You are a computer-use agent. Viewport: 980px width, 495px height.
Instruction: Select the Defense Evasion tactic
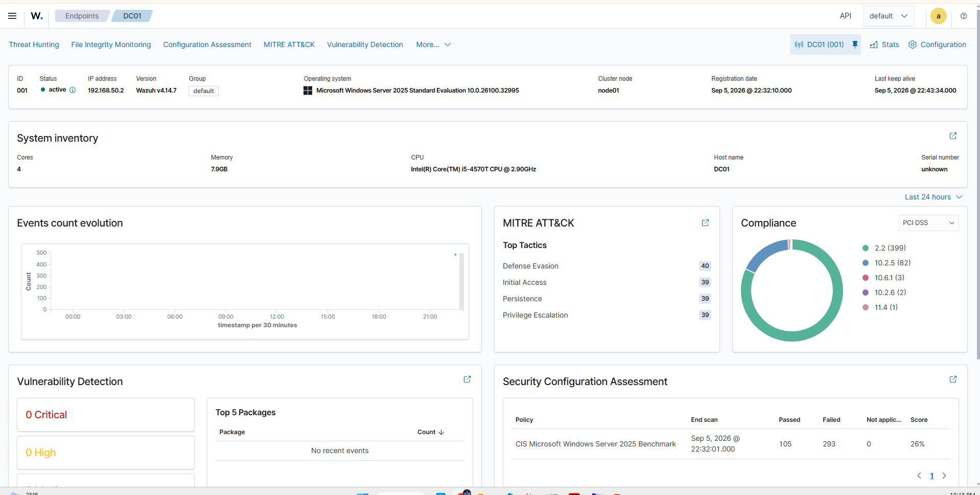tap(530, 266)
